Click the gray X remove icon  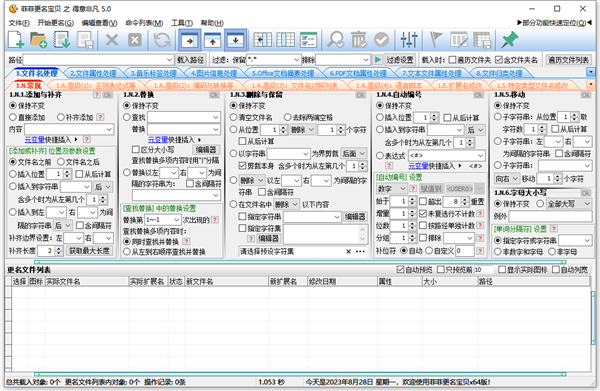pos(112,40)
